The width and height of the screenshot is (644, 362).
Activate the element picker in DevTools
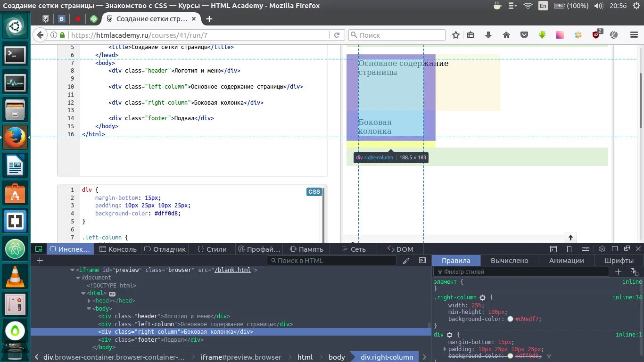pyautogui.click(x=39, y=249)
